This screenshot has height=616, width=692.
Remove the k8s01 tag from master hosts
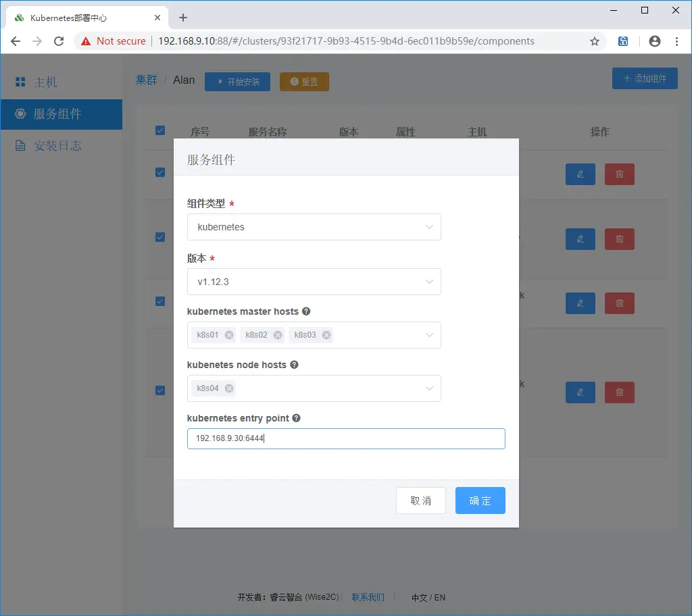pos(229,335)
